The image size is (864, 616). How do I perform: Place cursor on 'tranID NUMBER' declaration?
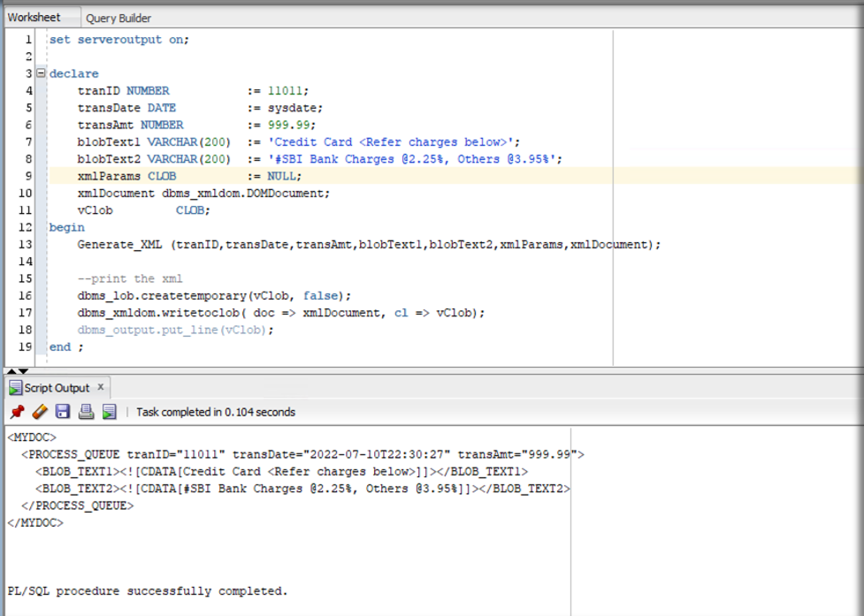point(124,91)
